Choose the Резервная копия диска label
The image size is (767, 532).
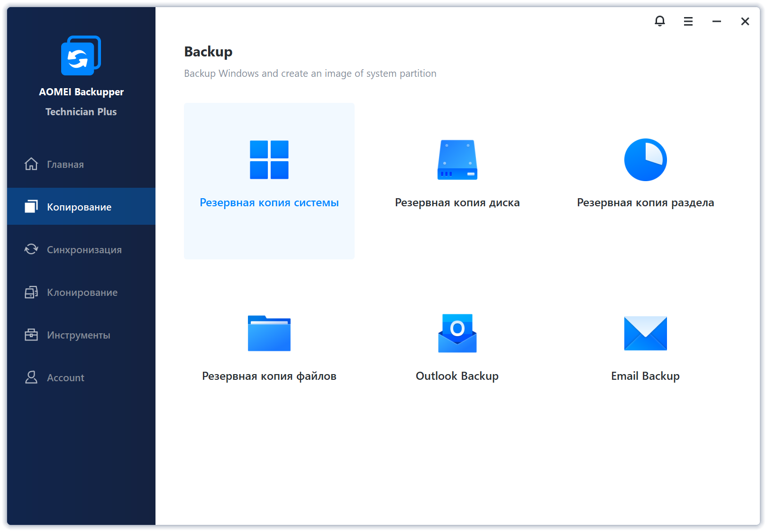[457, 203]
